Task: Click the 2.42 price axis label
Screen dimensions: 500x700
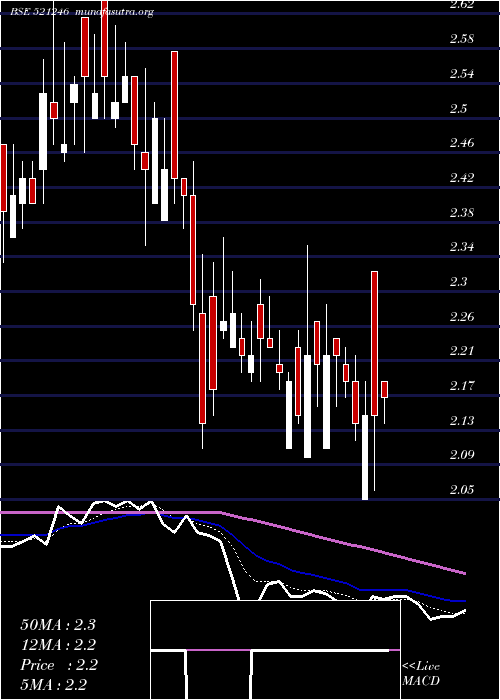Action: pyautogui.click(x=462, y=178)
